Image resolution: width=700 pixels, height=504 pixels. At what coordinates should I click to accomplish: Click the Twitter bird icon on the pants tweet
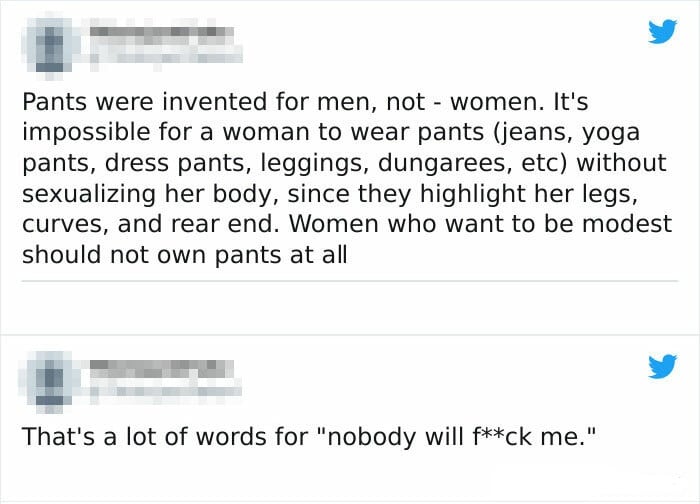click(662, 31)
